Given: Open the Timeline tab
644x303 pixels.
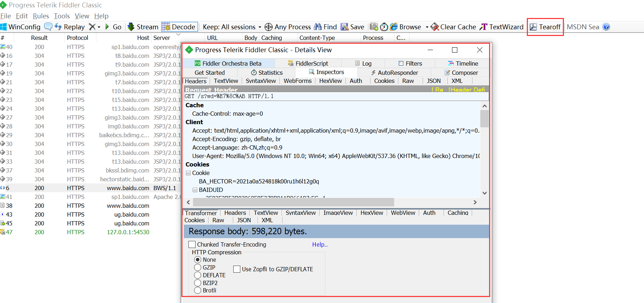Looking at the screenshot, I should 463,63.
